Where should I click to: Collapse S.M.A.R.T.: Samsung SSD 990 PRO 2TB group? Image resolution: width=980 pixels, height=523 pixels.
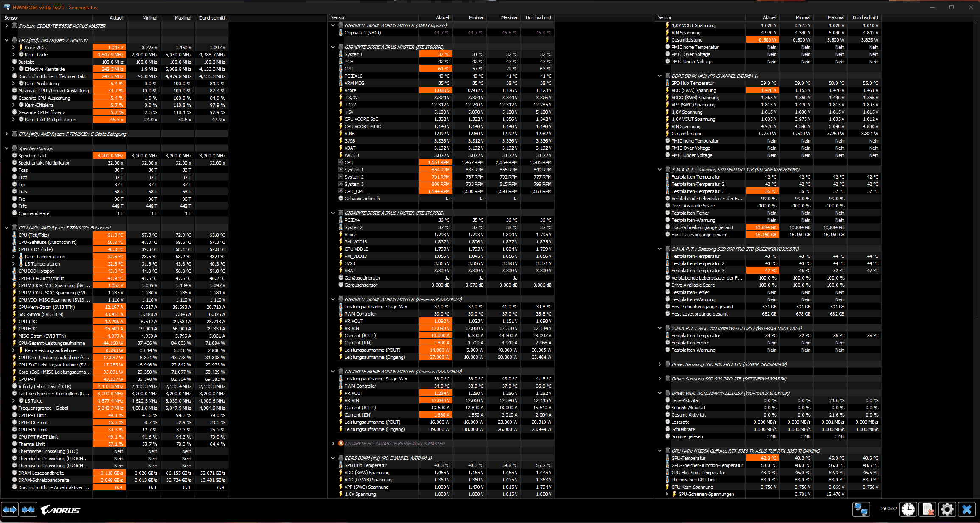660,249
